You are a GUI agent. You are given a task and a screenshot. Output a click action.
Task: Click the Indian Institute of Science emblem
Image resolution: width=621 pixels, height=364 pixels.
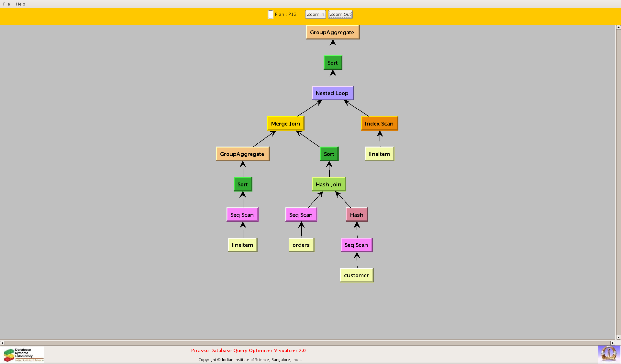pos(609,354)
